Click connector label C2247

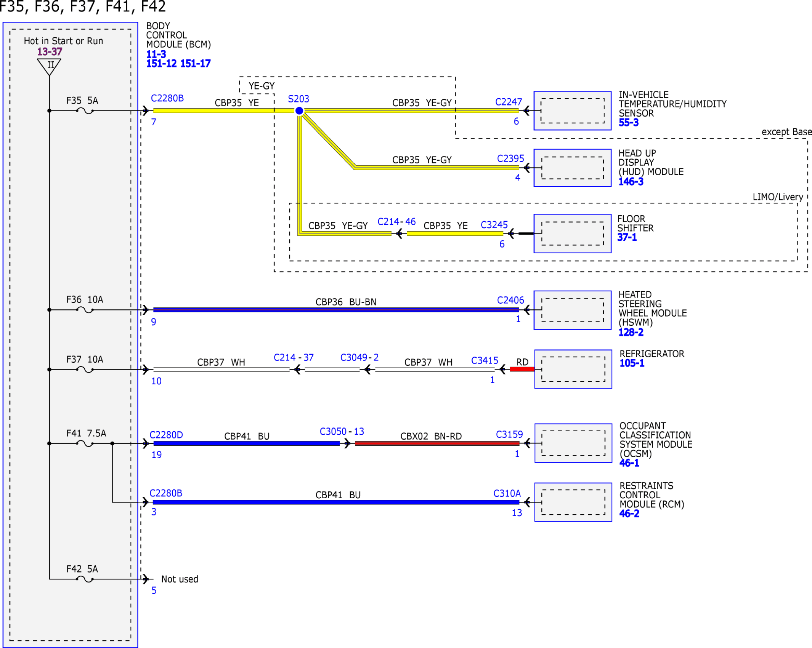[x=509, y=102]
